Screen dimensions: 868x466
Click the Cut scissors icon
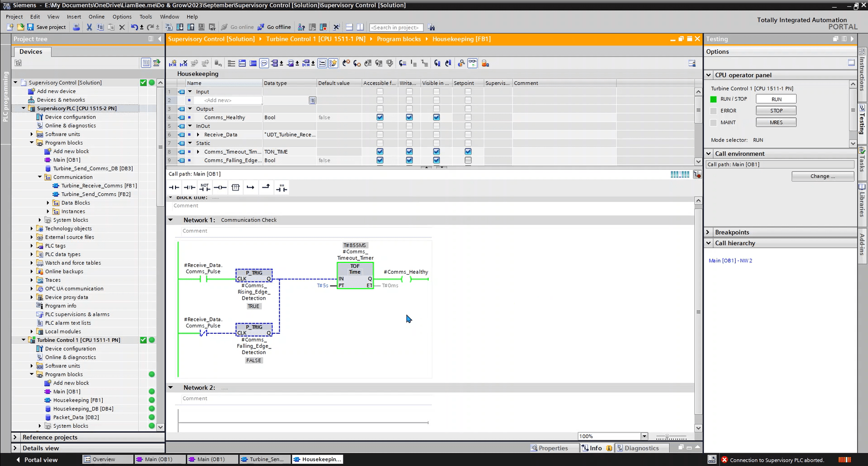tap(89, 27)
